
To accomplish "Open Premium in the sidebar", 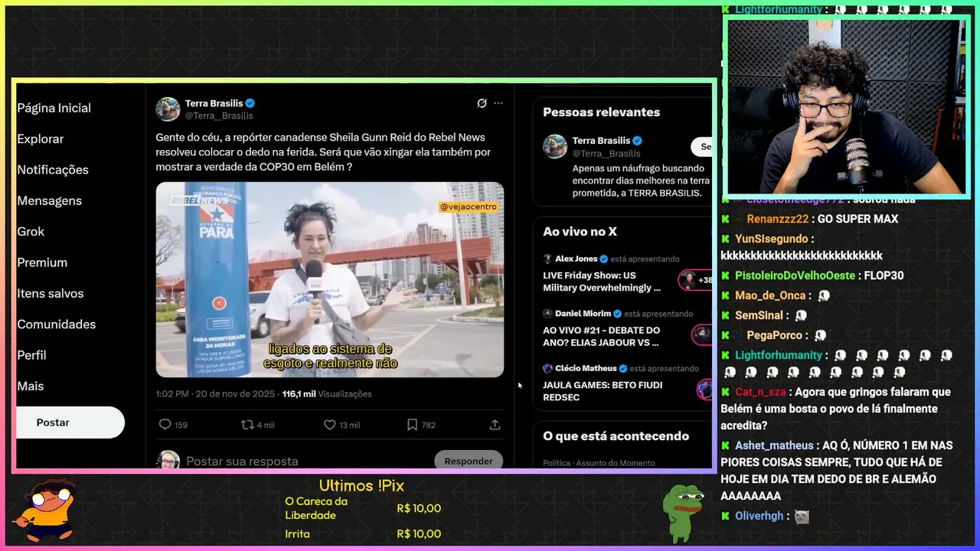I will click(x=42, y=262).
